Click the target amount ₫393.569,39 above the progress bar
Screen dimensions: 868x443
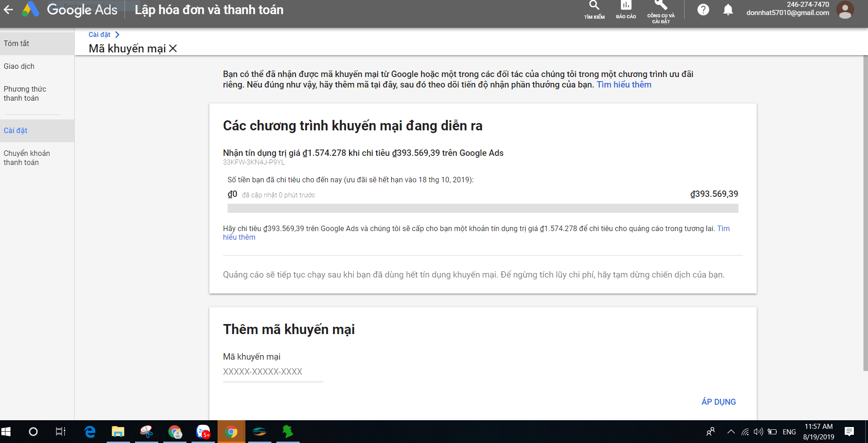(x=714, y=194)
